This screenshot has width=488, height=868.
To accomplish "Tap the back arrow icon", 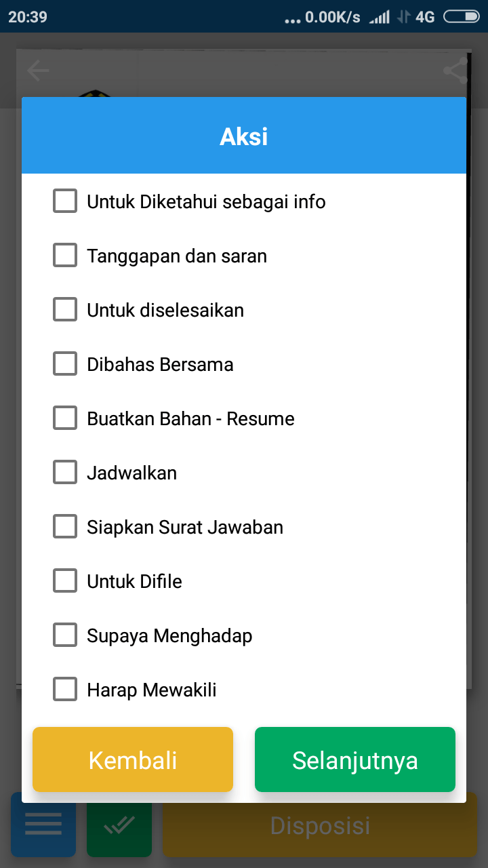I will [38, 71].
